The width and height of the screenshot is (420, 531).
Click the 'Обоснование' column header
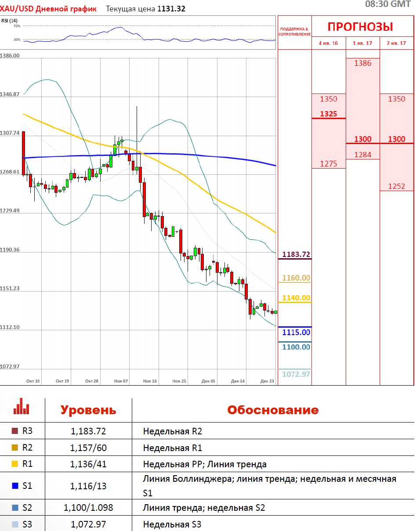tap(272, 410)
